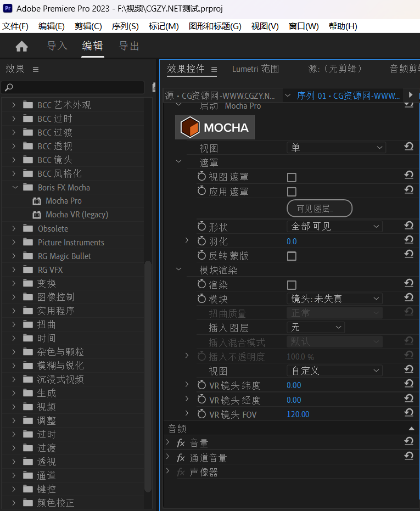Reset the 应用 遮罩 parameter
The width and height of the screenshot is (420, 511).
tap(408, 190)
